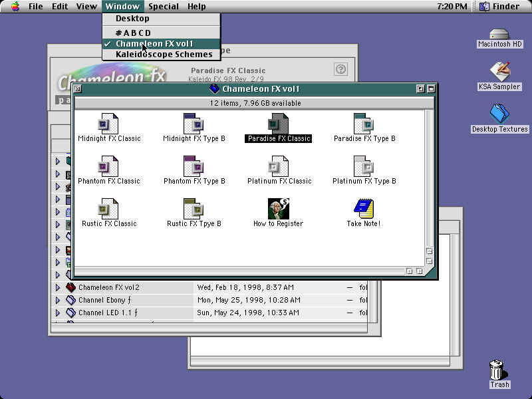Click date Wed, Feb 18, 1998, 8:37 AM
This screenshot has height=399, width=532.
[x=245, y=287]
